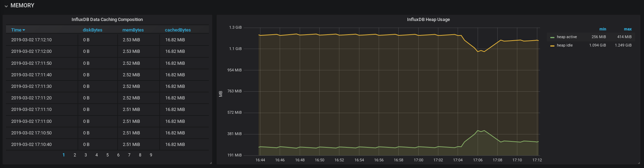
Task: Open InfluxDB Heap Usage panel title menu
Action: pyautogui.click(x=428, y=20)
